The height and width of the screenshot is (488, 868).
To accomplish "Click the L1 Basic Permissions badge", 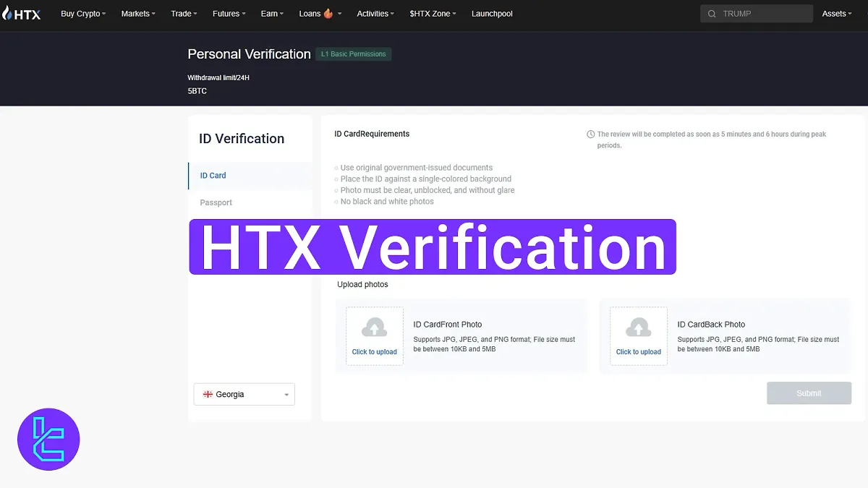I will coord(353,53).
